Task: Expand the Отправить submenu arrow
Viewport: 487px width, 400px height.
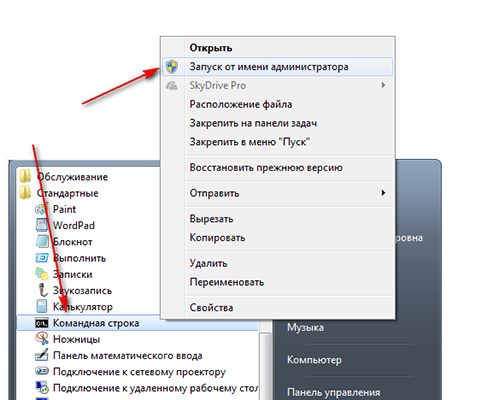Action: [x=383, y=193]
